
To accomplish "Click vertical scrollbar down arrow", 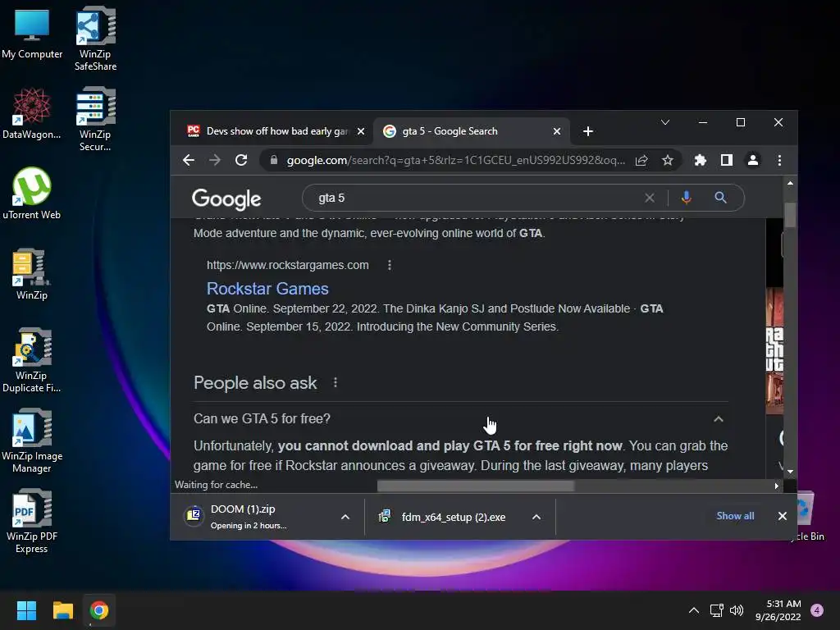I will point(790,472).
